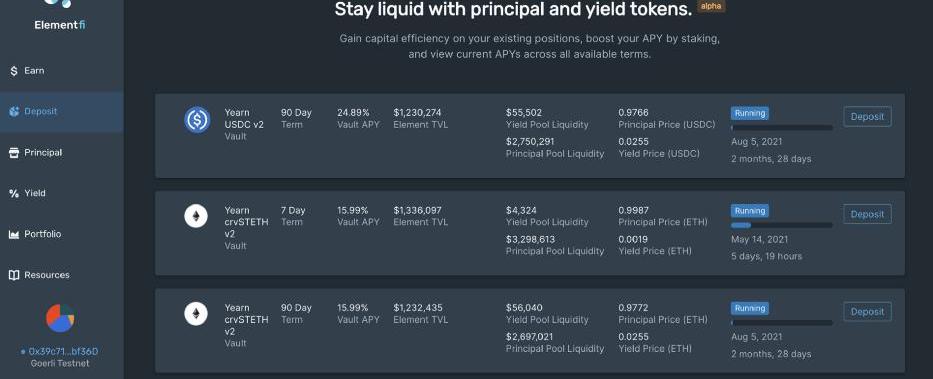933x379 pixels.
Task: Click the 7 Day crvSTETH Ethereum icon
Action: click(x=196, y=216)
